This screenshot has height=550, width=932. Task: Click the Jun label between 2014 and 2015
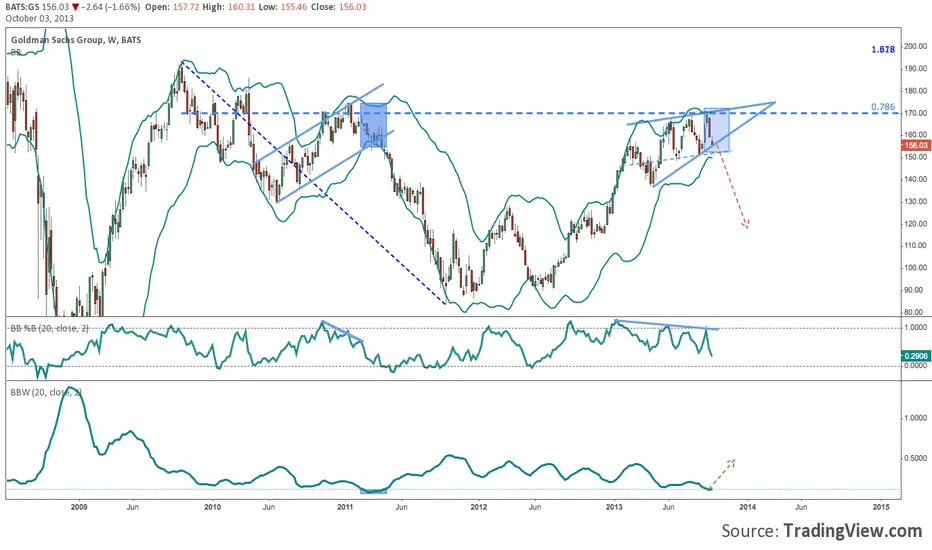coord(801,507)
